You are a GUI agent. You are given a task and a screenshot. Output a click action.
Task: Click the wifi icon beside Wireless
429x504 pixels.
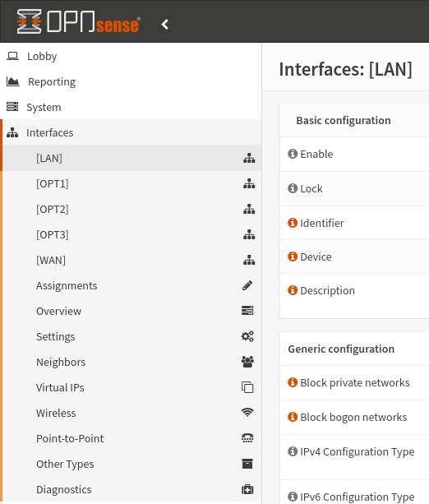[247, 413]
